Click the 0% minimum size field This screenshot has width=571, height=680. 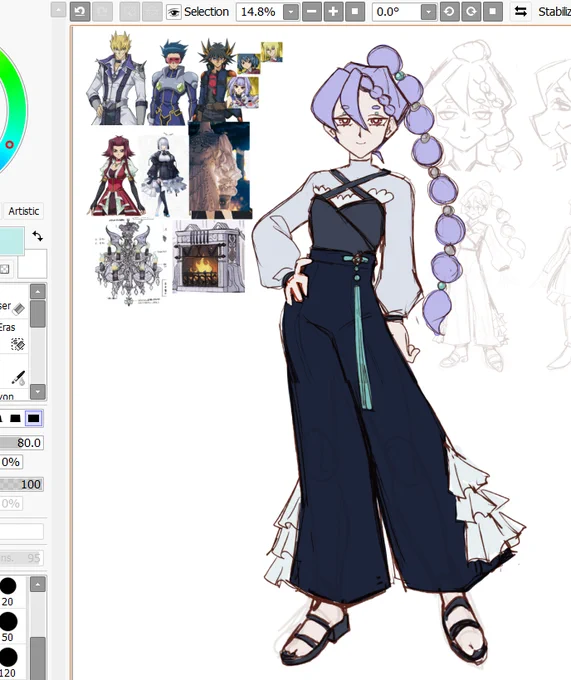[10, 462]
